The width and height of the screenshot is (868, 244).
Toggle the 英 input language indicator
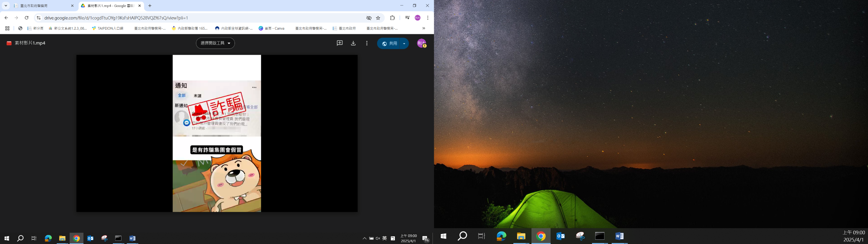pyautogui.click(x=384, y=238)
